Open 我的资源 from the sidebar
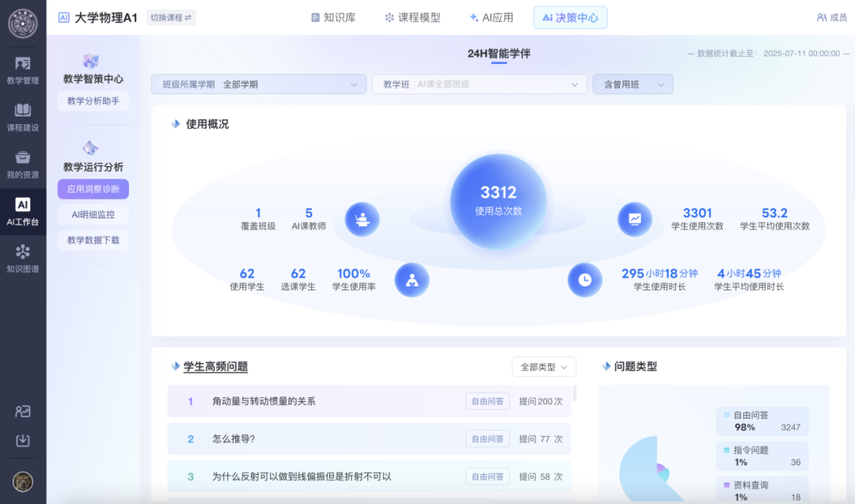The height and width of the screenshot is (504, 855). (23, 164)
